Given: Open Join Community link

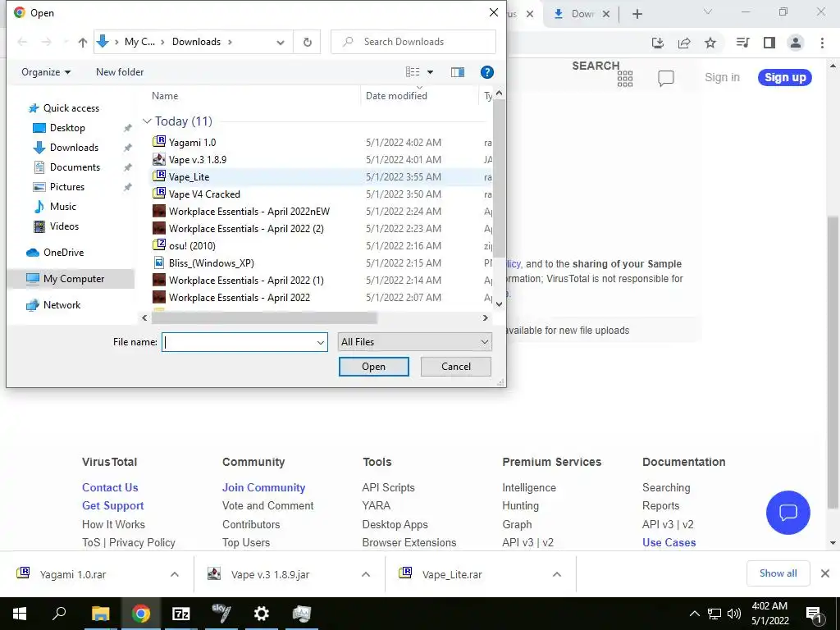Looking at the screenshot, I should (x=263, y=487).
